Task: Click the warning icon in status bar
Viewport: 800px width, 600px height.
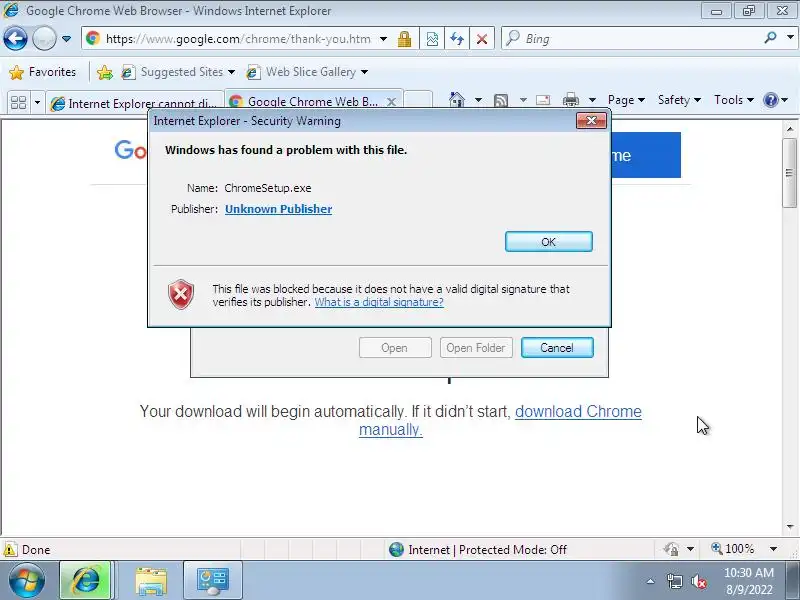Action: 10,549
